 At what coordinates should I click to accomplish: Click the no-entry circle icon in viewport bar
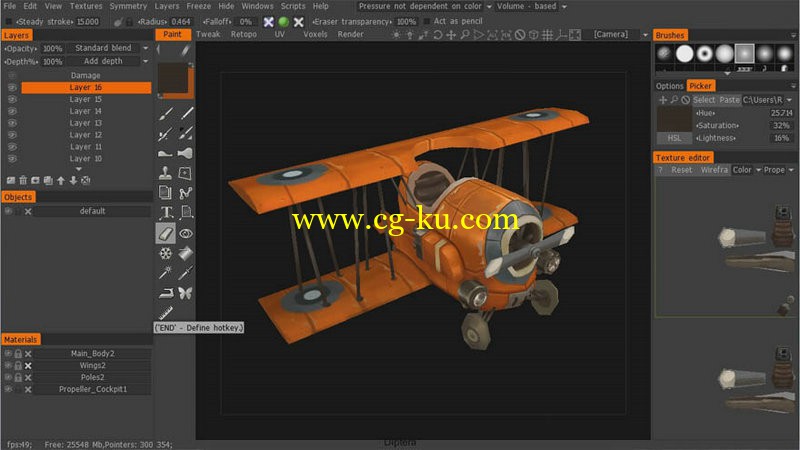click(520, 35)
